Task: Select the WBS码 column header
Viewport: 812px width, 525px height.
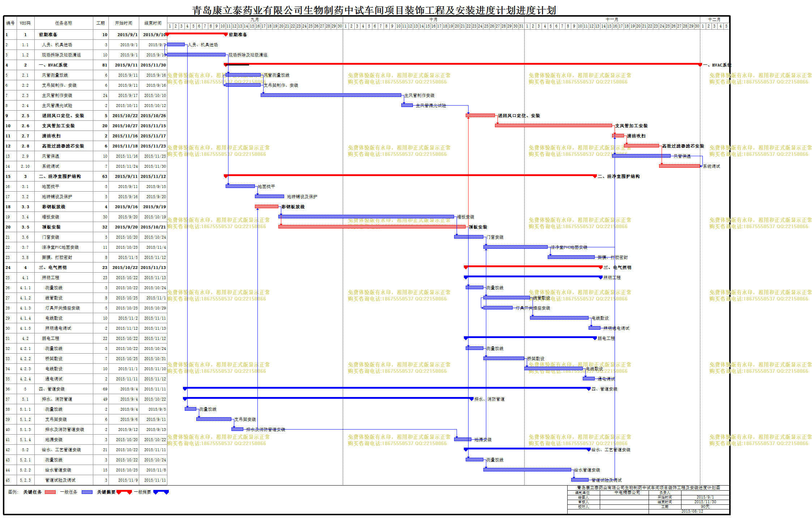Action: pyautogui.click(x=25, y=23)
